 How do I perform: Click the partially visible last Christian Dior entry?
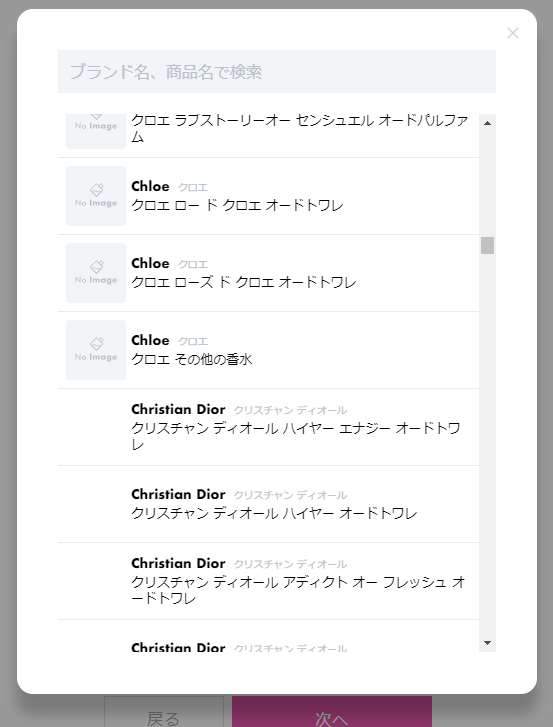pos(268,636)
